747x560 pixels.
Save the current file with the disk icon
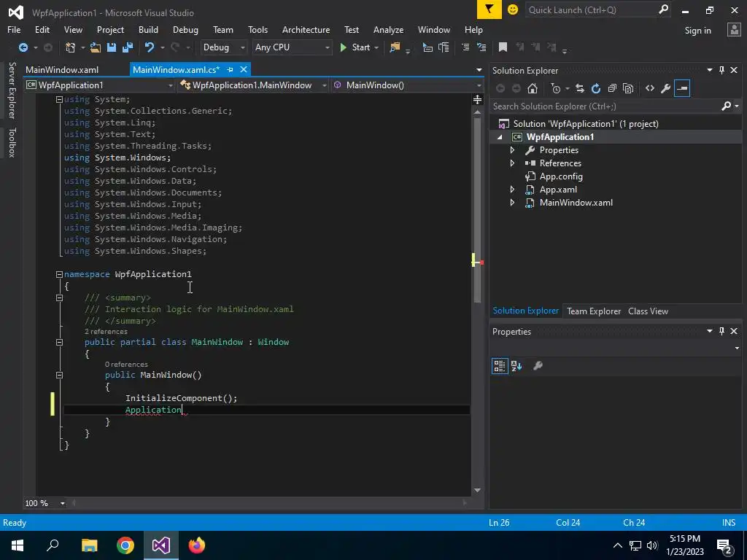point(112,47)
